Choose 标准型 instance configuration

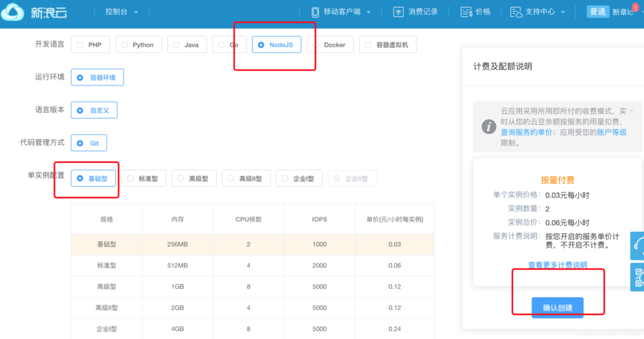coord(143,178)
